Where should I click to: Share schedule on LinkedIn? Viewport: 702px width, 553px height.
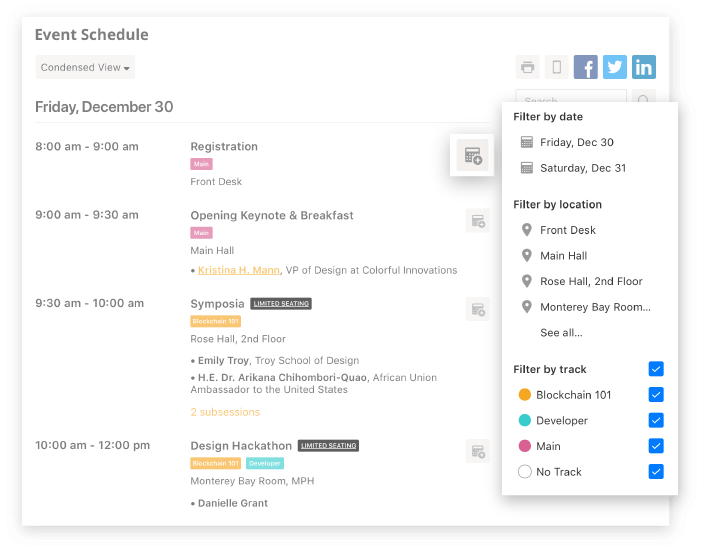[x=644, y=68]
